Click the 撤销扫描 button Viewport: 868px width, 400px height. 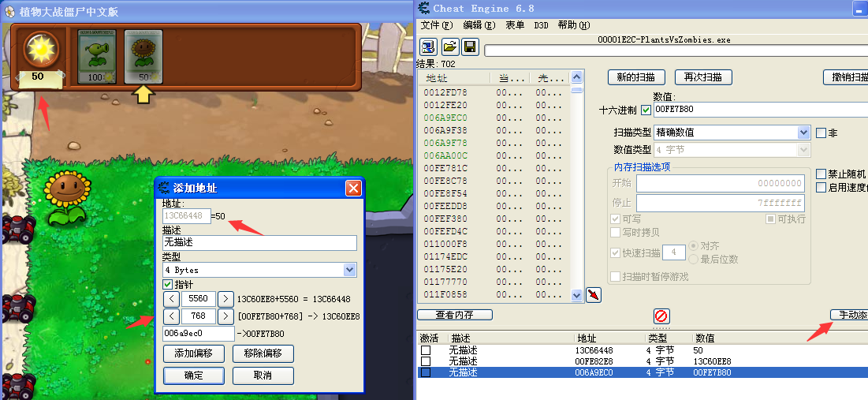pos(846,77)
